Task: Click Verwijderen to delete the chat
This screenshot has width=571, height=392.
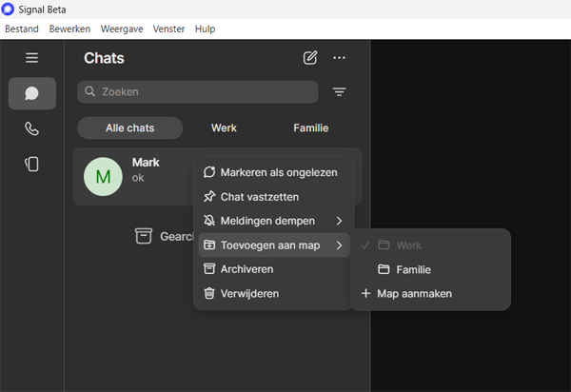Action: (x=249, y=293)
